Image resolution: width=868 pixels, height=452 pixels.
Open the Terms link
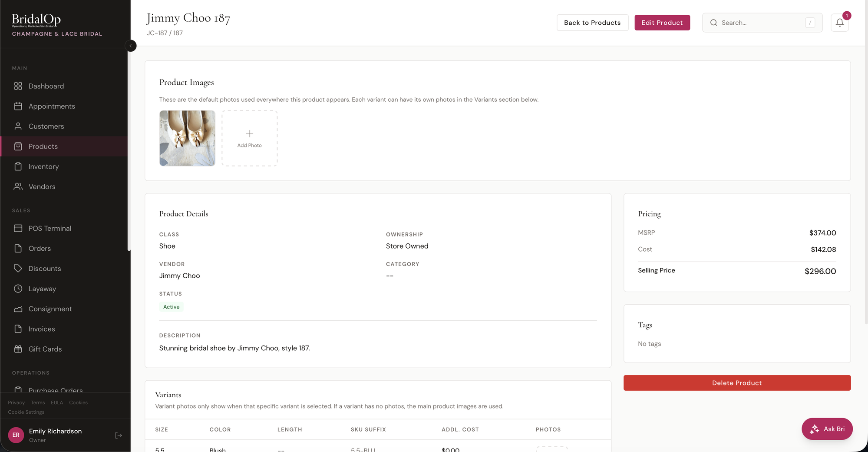pos(38,402)
